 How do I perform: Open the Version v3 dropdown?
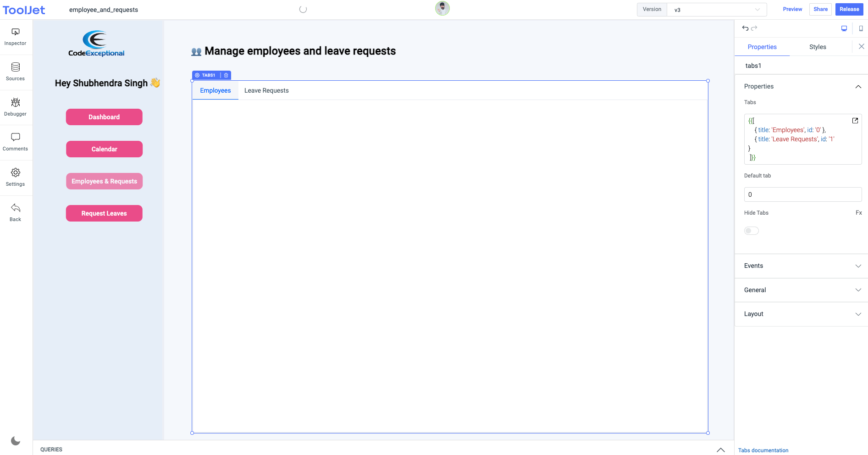(x=717, y=9)
